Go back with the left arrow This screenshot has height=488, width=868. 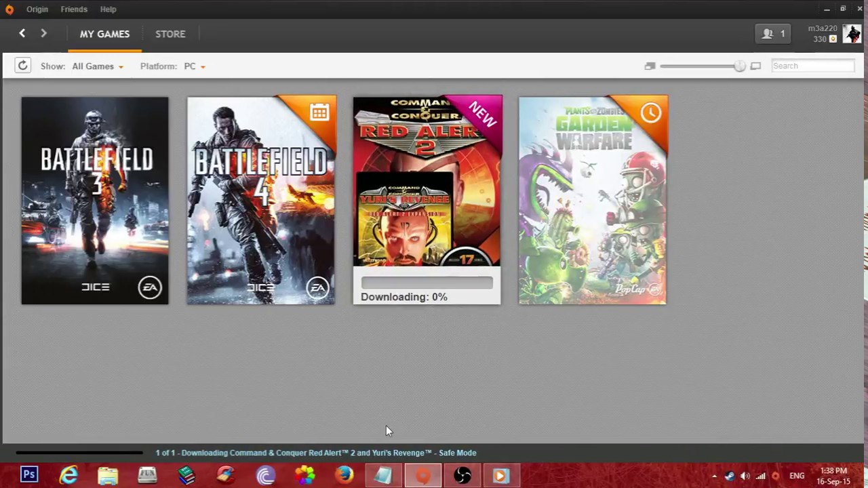tap(22, 33)
